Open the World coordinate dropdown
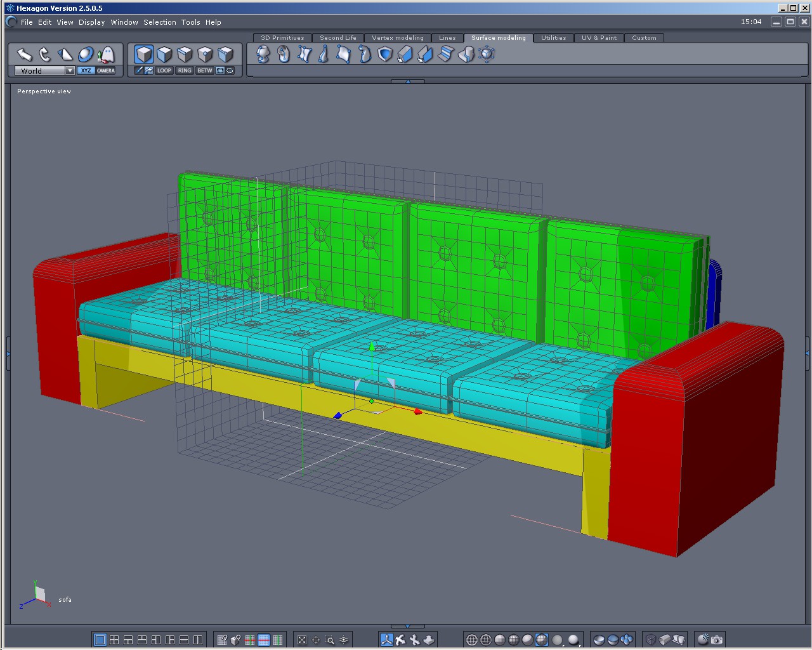The height and width of the screenshot is (650, 812). [44, 70]
